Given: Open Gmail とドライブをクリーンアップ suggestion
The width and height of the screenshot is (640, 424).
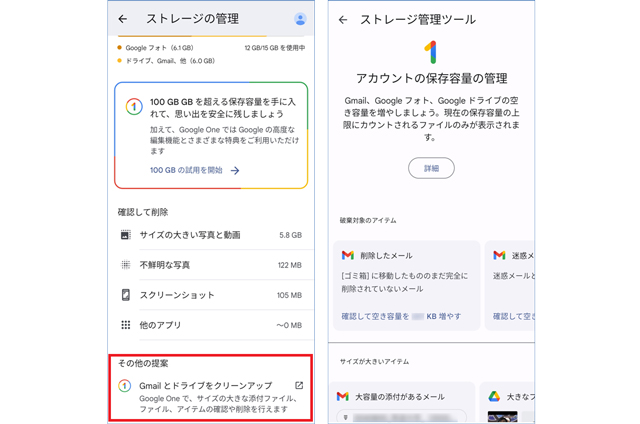Looking at the screenshot, I should 211,397.
